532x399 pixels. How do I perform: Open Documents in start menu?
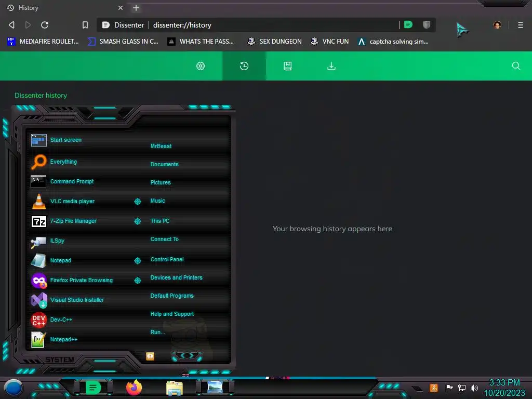pos(164,164)
